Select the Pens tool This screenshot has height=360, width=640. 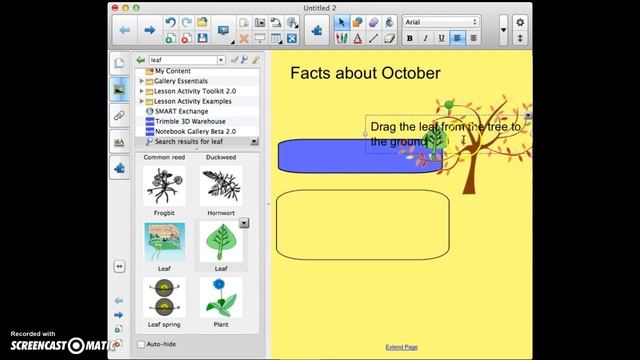click(342, 38)
